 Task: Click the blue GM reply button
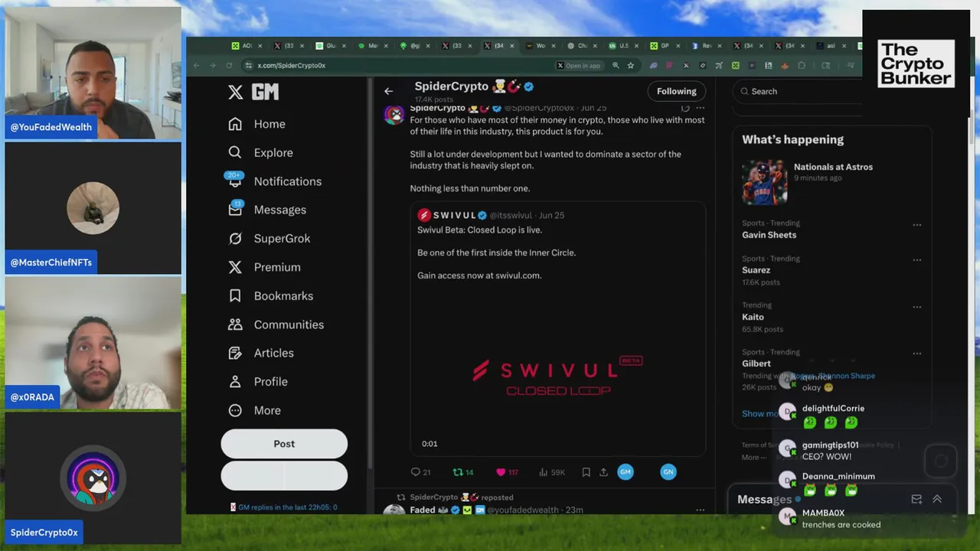click(x=626, y=472)
